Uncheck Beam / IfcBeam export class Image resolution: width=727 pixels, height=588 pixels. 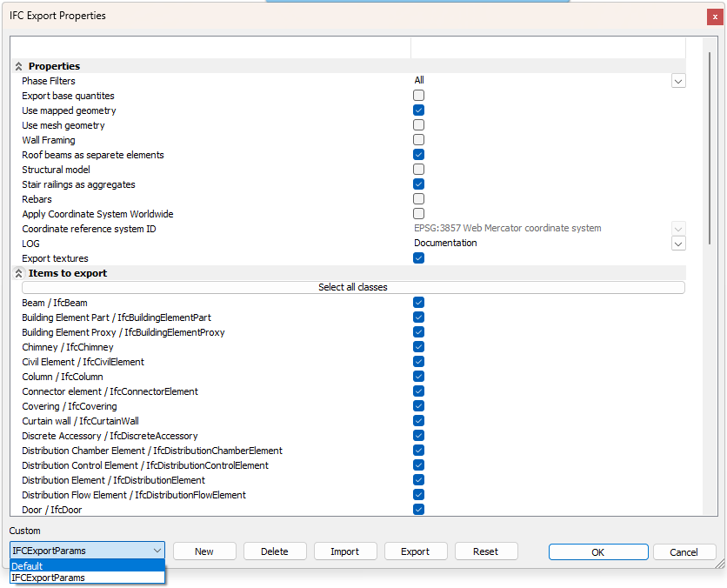click(x=418, y=303)
